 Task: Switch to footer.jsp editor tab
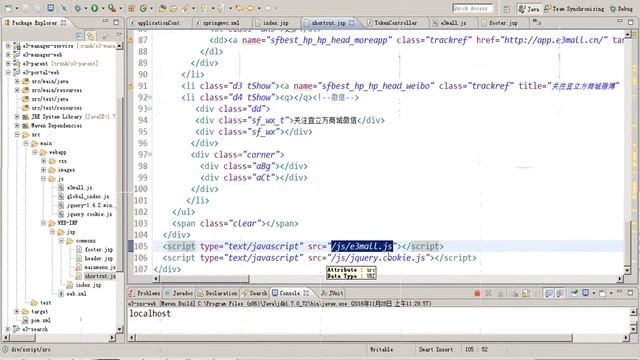[x=502, y=23]
